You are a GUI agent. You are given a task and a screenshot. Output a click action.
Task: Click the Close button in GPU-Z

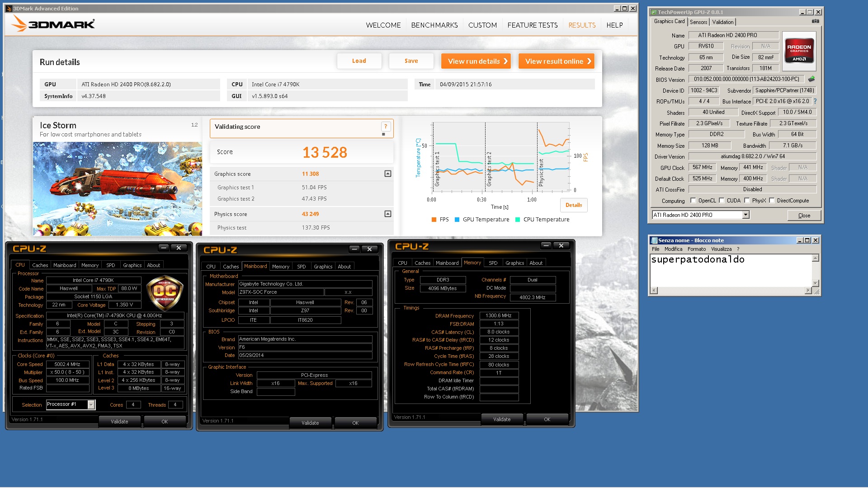pos(804,215)
